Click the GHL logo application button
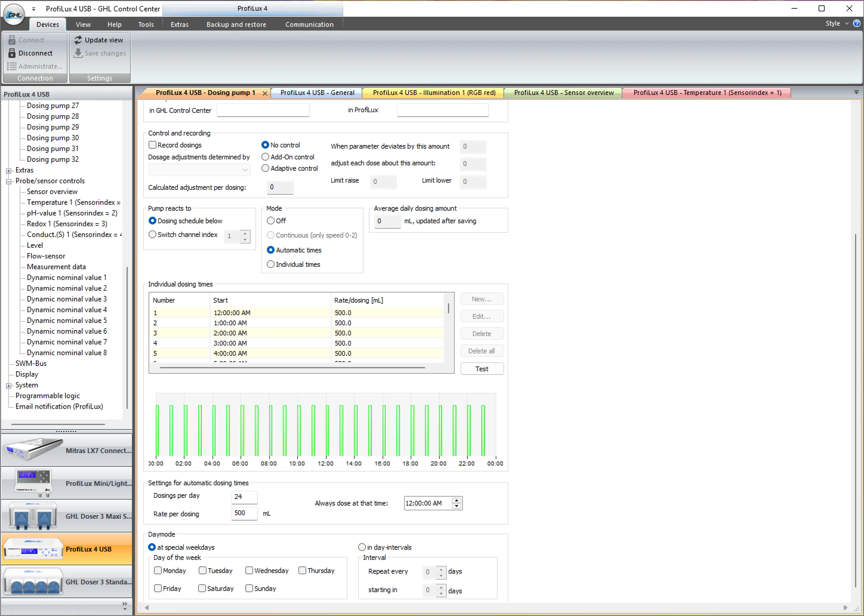 tap(14, 14)
